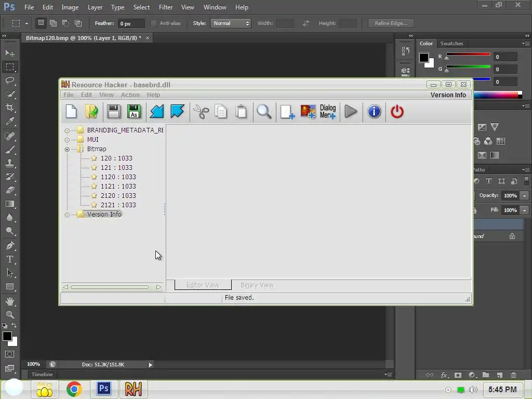Screen dimensions: 532x399
Task: Toggle Quick Mask mode icon
Action: [x=10, y=354]
